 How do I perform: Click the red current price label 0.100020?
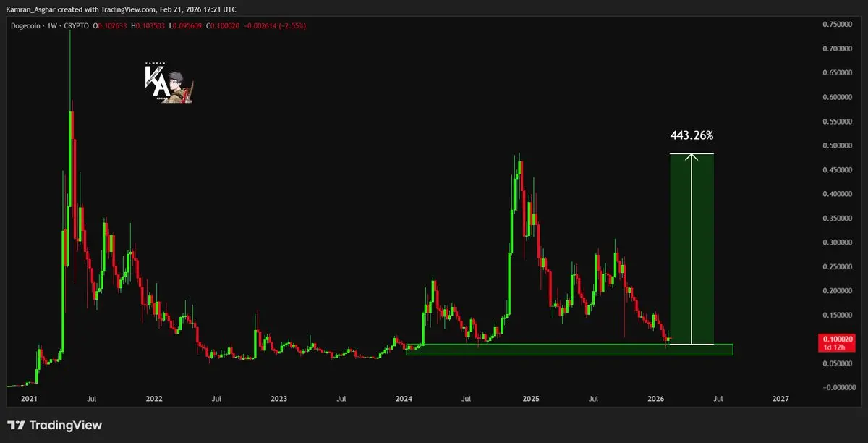836,339
